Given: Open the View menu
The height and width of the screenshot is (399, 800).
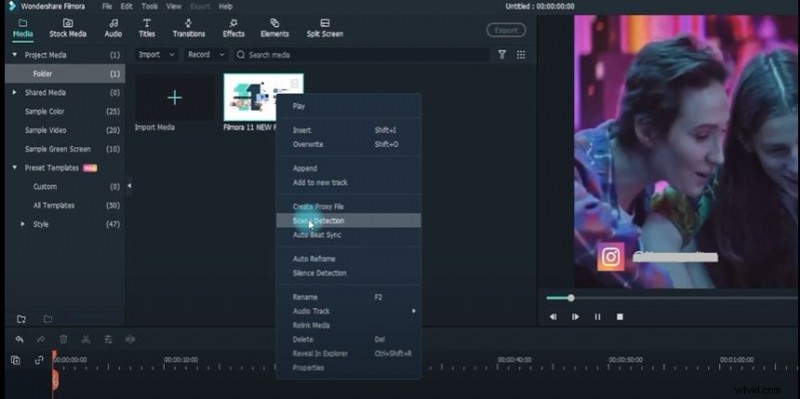Looking at the screenshot, I should point(173,7).
